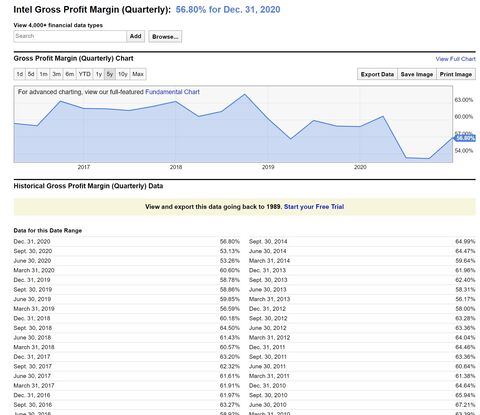This screenshot has height=415, width=480.
Task: Click the Save Image button
Action: [417, 74]
